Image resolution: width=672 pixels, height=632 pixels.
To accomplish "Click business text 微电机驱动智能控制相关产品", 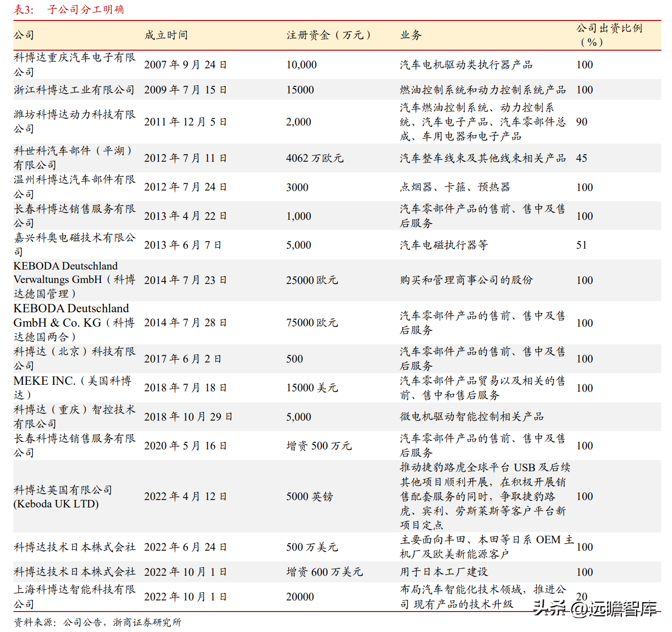I will (472, 416).
